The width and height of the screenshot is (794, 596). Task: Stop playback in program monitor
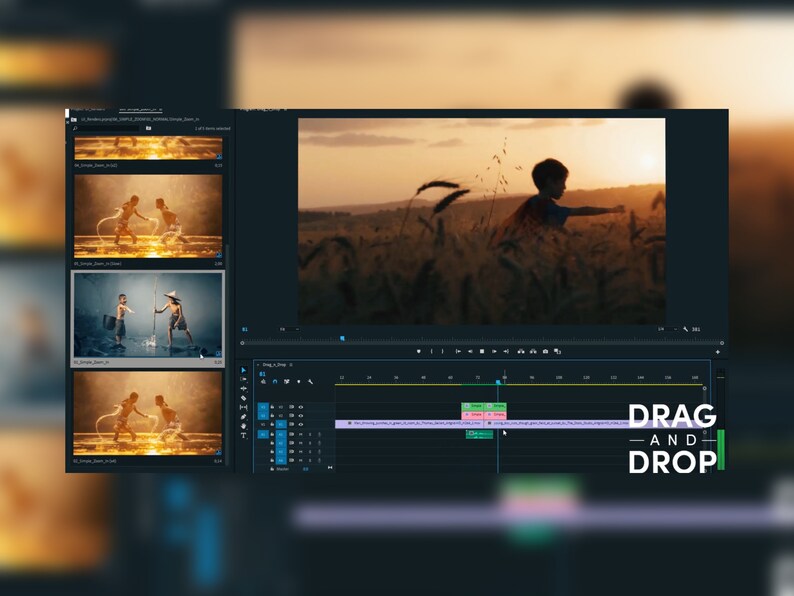point(482,351)
